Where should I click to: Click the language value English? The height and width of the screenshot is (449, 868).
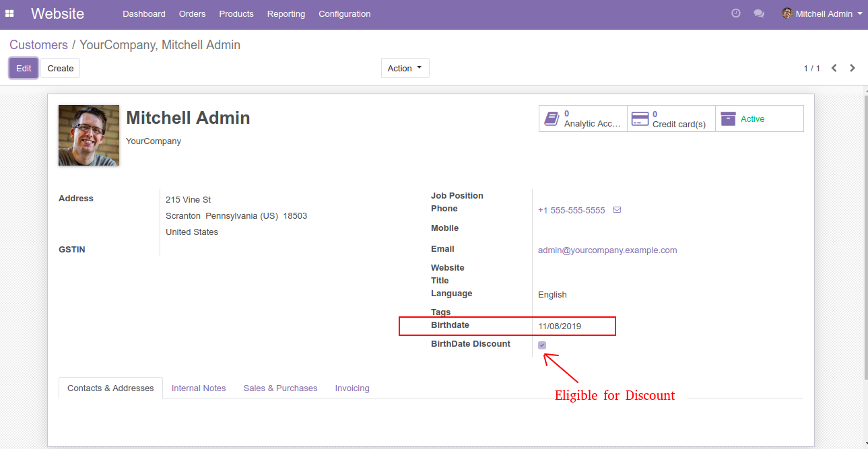tap(552, 295)
